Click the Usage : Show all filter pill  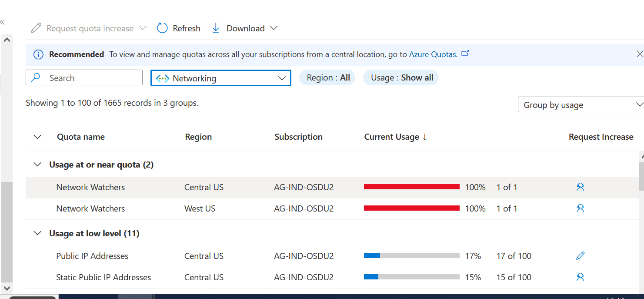click(x=401, y=78)
